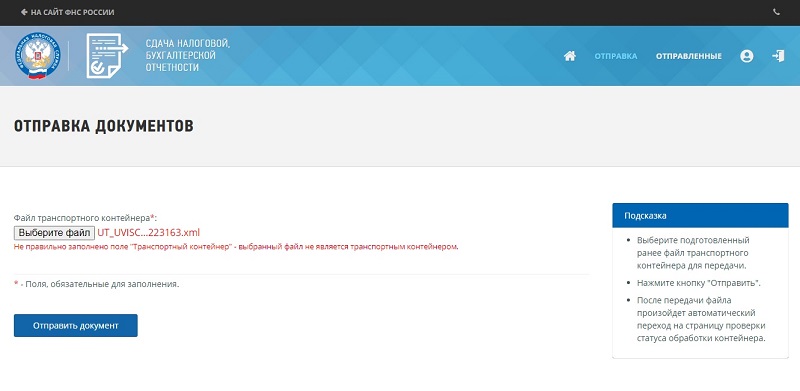Click the Поля, обязательные для заполнения note

(x=96, y=284)
